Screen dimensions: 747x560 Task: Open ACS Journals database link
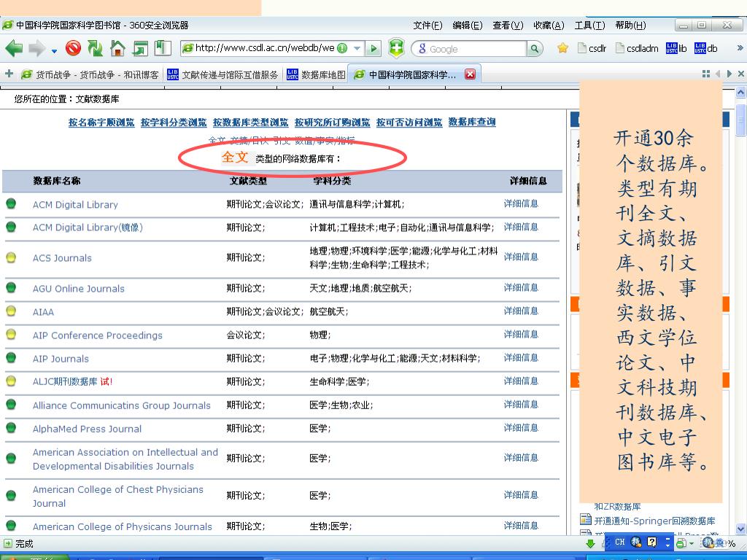pyautogui.click(x=62, y=258)
